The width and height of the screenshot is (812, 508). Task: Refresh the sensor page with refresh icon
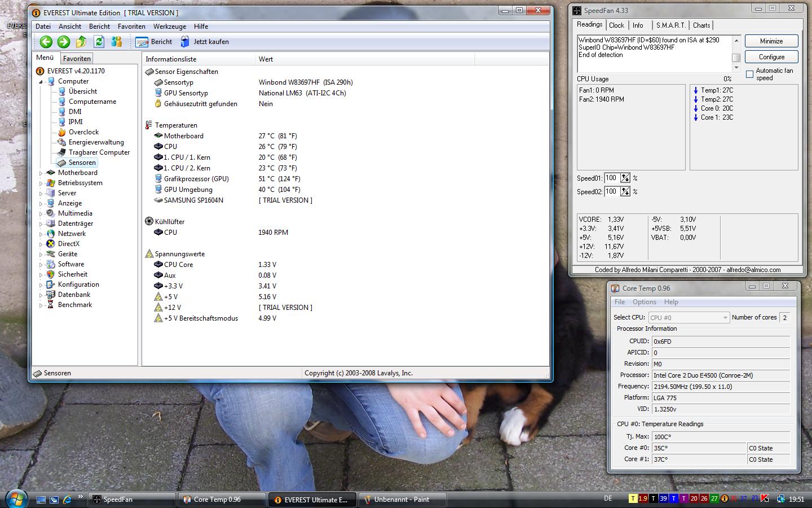pos(99,42)
